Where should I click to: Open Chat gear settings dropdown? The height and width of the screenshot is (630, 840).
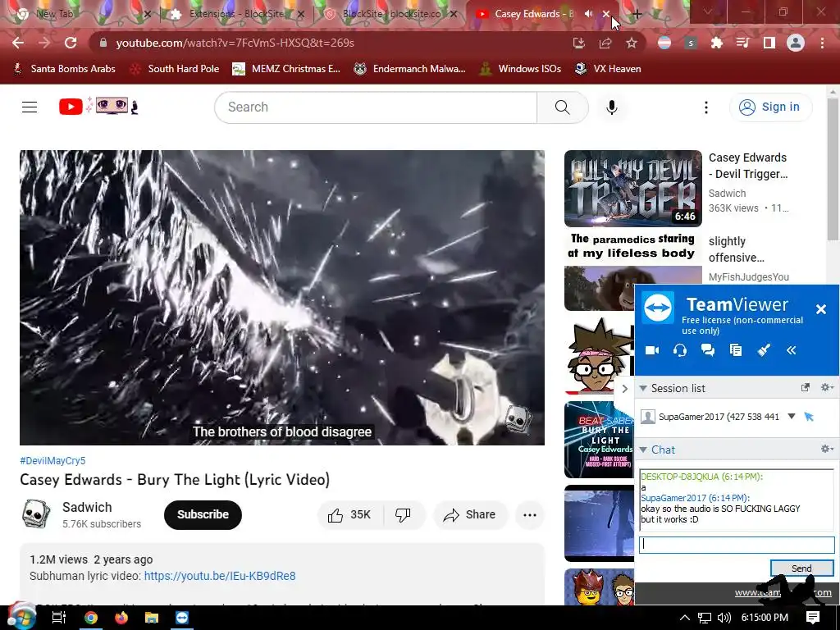click(x=827, y=449)
